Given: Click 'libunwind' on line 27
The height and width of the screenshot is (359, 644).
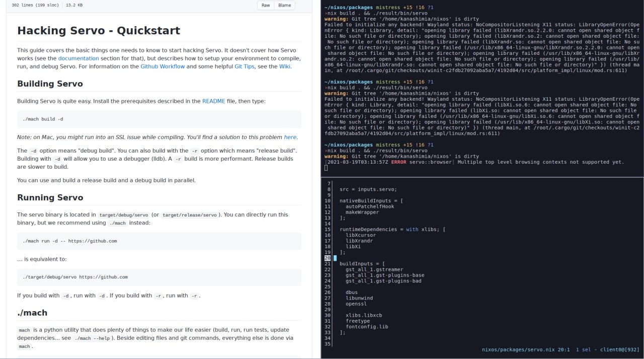Looking at the screenshot, I should click(x=359, y=298).
